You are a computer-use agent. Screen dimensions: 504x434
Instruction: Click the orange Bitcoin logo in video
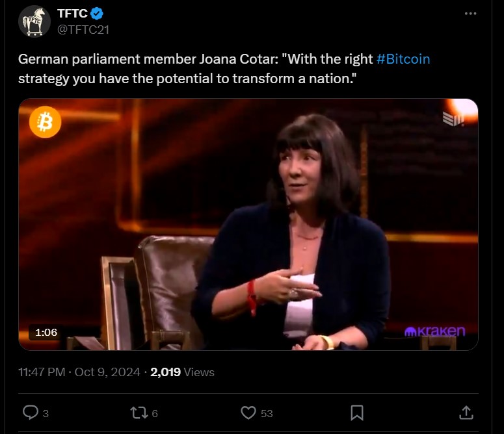tap(45, 122)
